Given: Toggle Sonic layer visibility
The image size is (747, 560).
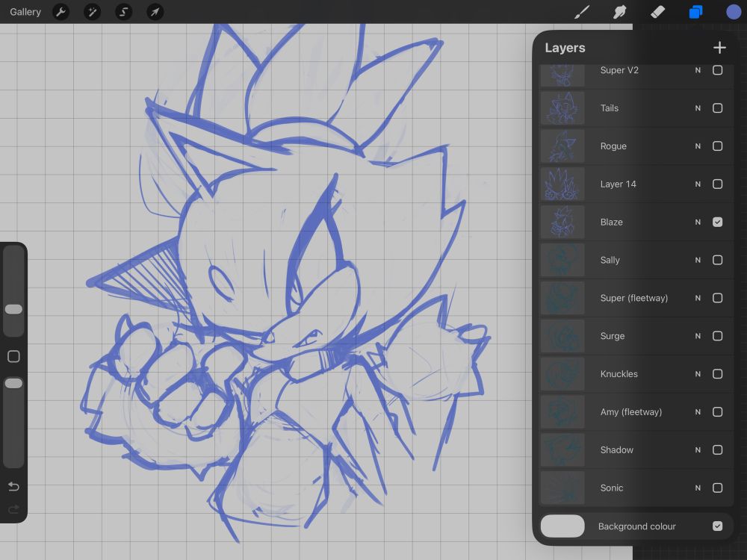Looking at the screenshot, I should [717, 488].
